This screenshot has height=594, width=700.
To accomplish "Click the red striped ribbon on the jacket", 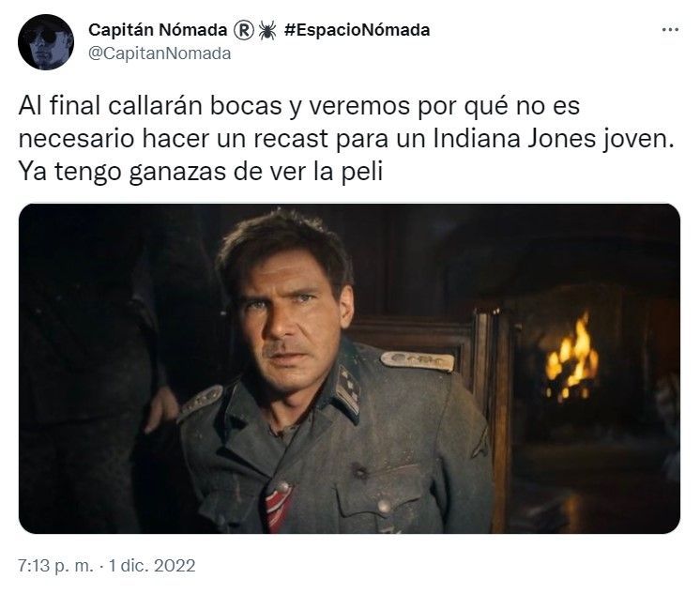I will click(x=279, y=508).
